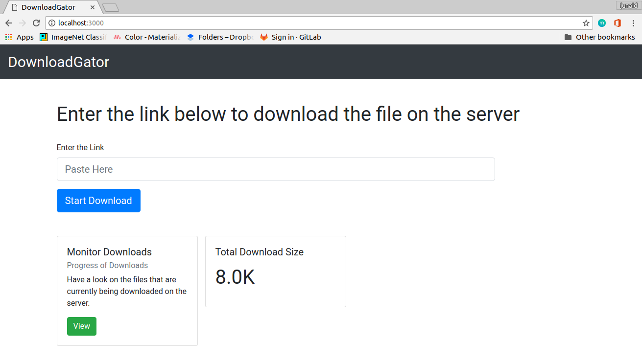Image resolution: width=642 pixels, height=364 pixels.
Task: Click the Monitor Downloads description paragraph
Action: click(127, 291)
